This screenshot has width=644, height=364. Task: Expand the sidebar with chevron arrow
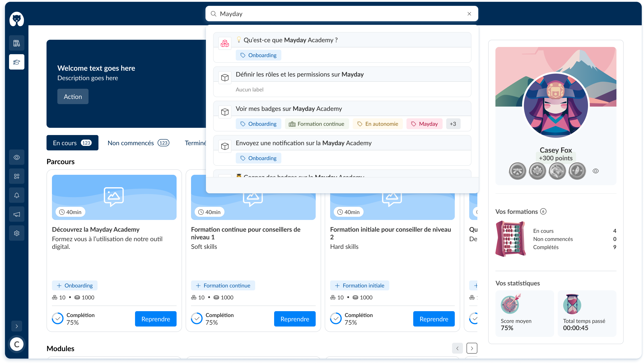(16, 326)
